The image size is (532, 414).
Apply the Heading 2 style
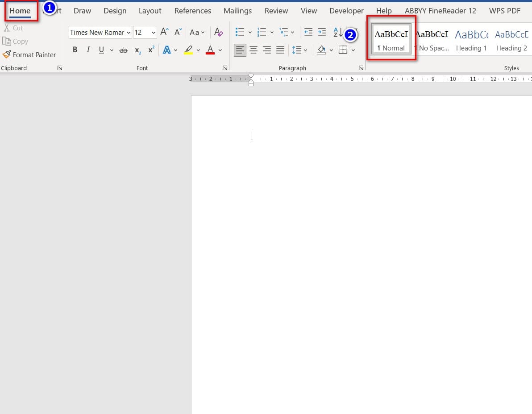coord(511,39)
